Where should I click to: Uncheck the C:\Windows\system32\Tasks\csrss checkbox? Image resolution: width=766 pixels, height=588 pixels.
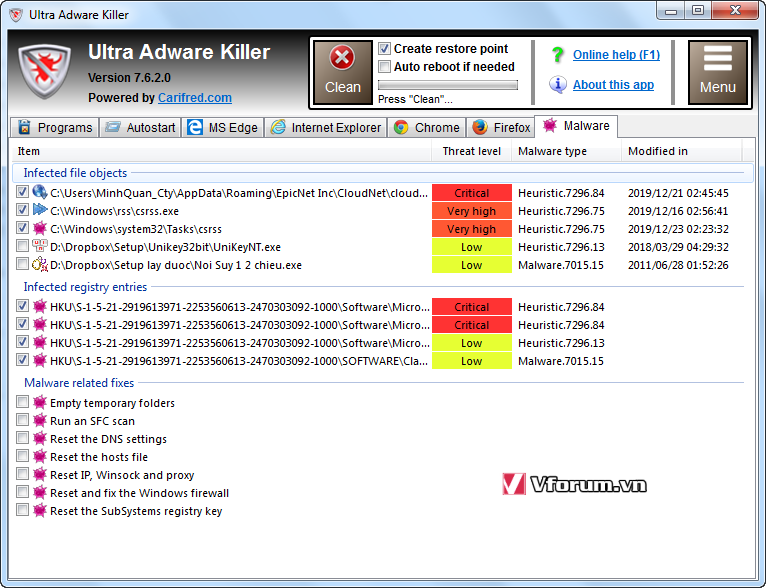tap(22, 228)
